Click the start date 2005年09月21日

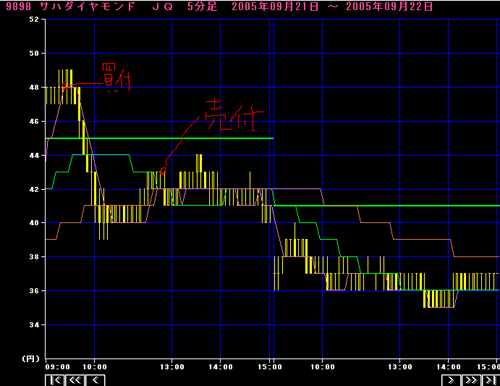tap(275, 6)
